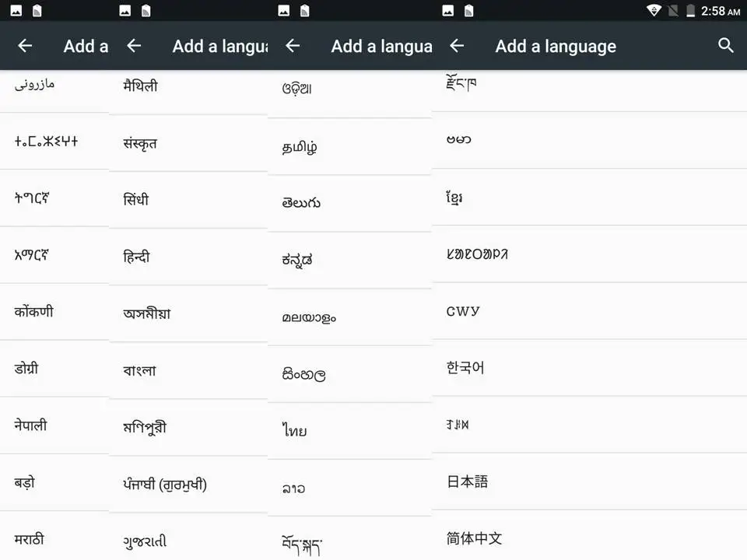Tap back arrow beside 'Add a langua' third panel
747x560 pixels.
(x=293, y=46)
